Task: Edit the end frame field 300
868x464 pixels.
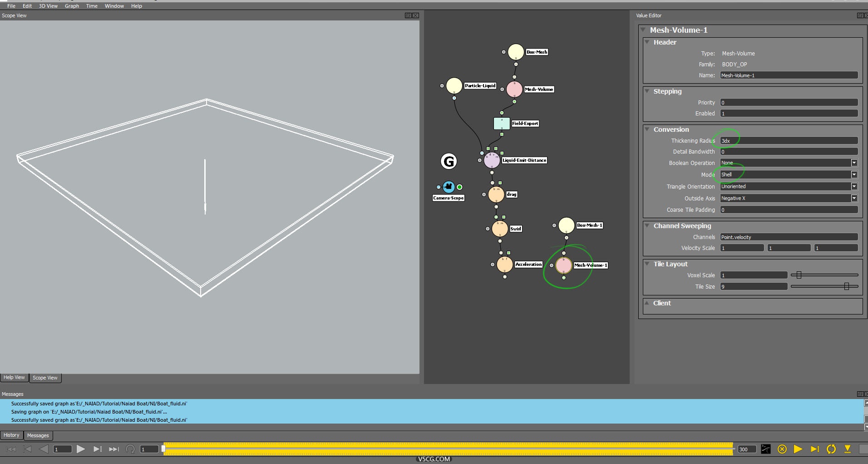Action: point(747,449)
